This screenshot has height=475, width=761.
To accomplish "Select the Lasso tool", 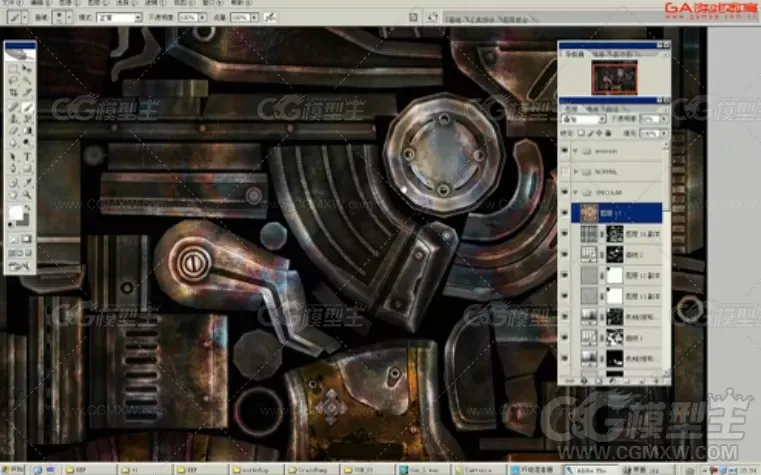I will coord(14,81).
